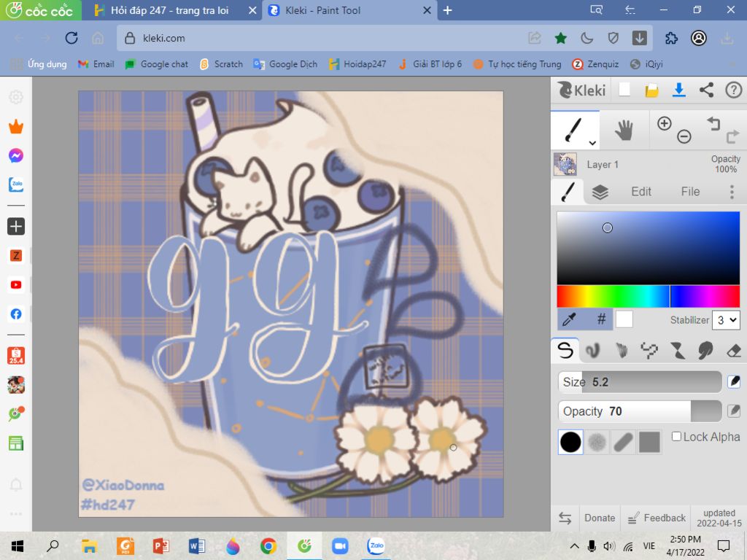This screenshot has width=747, height=560.
Task: Click the Opacity 70 slider
Action: click(x=640, y=411)
